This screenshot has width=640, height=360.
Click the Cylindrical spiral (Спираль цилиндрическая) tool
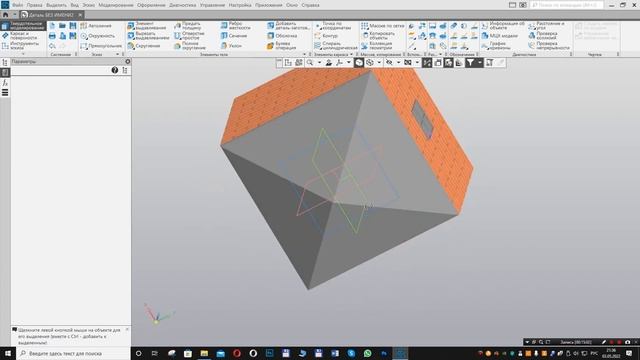(336, 46)
